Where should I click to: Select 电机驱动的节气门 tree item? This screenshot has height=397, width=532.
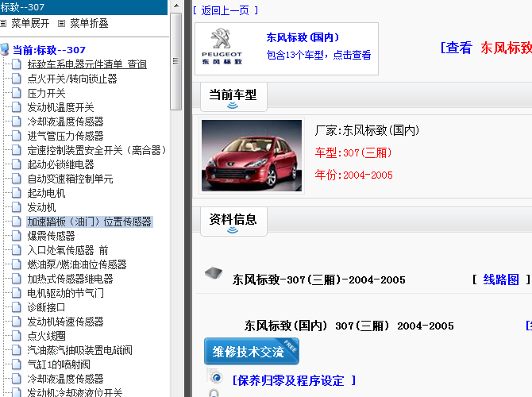pos(65,293)
